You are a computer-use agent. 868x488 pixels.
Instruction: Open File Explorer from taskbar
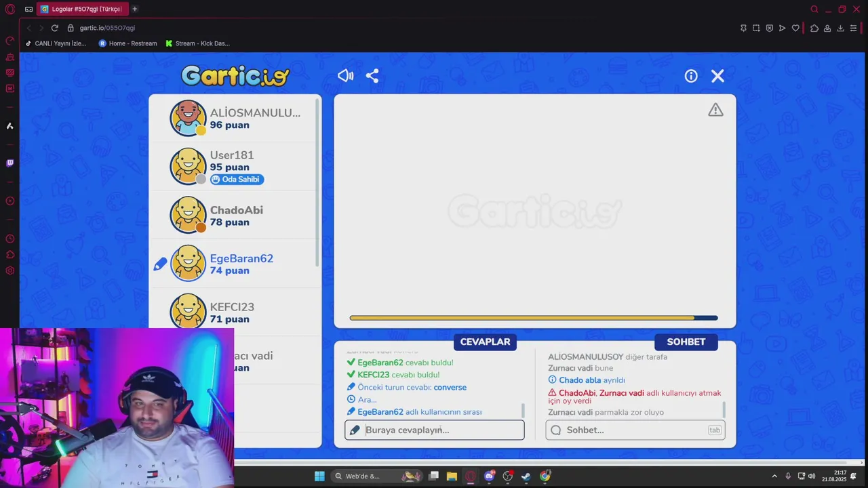click(x=452, y=476)
